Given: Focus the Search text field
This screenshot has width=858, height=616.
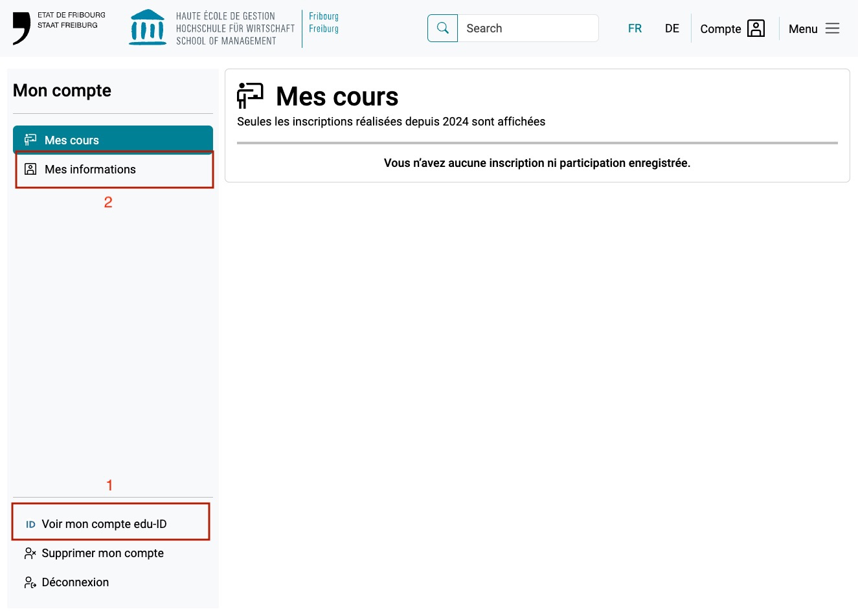Looking at the screenshot, I should click(x=528, y=28).
